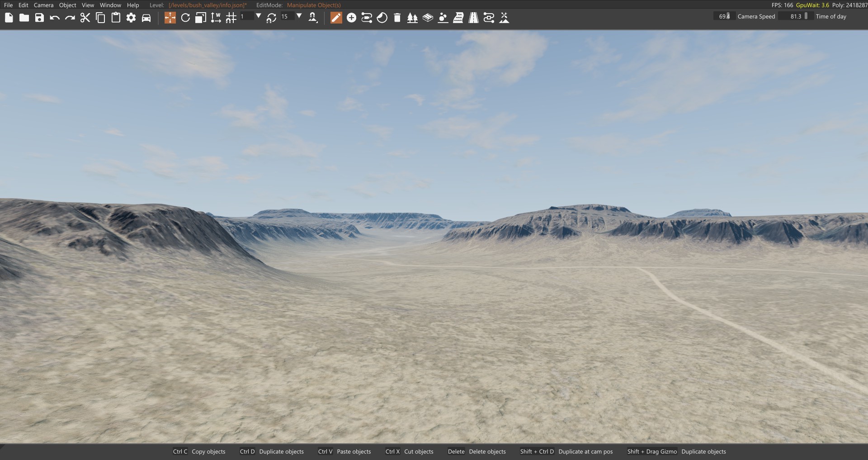
Task: Undo the last action
Action: tap(55, 18)
